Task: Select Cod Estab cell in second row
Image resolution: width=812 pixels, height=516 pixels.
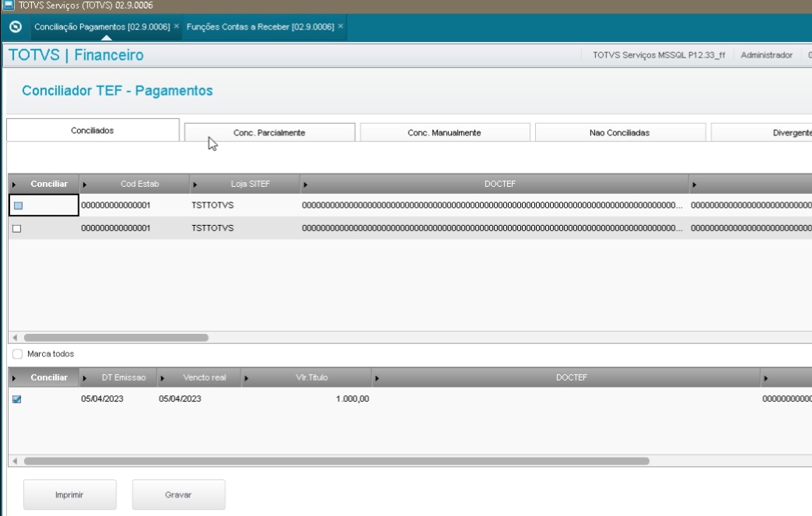Action: (x=134, y=228)
